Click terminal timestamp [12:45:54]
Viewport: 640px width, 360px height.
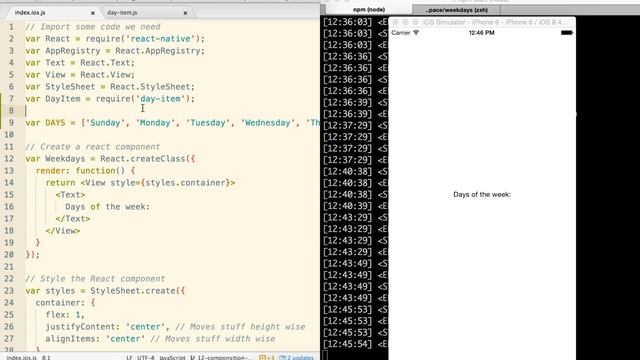click(x=347, y=344)
